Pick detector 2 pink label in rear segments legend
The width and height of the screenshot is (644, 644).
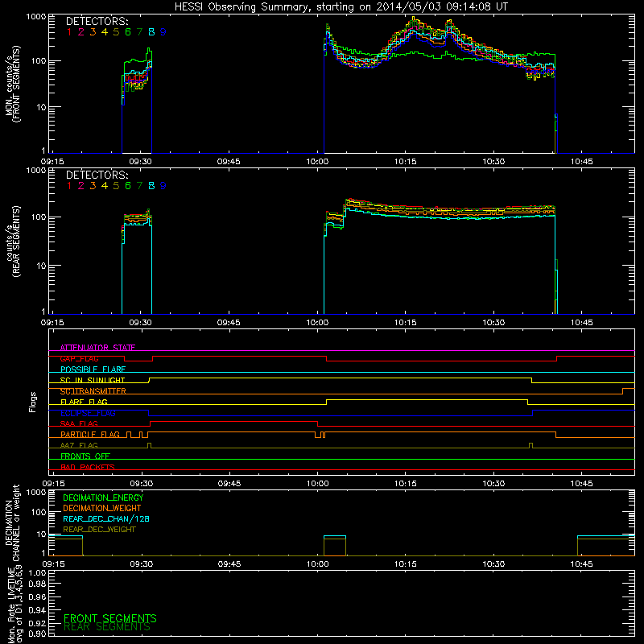[81, 186]
